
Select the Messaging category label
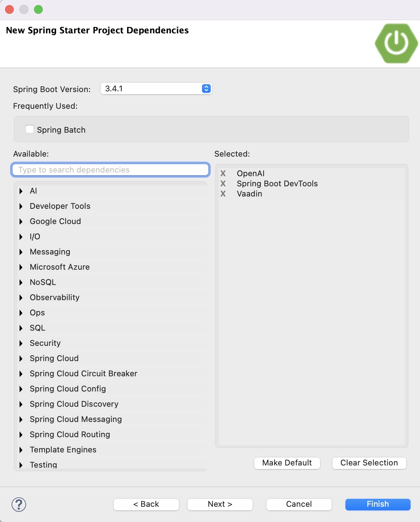[50, 252]
